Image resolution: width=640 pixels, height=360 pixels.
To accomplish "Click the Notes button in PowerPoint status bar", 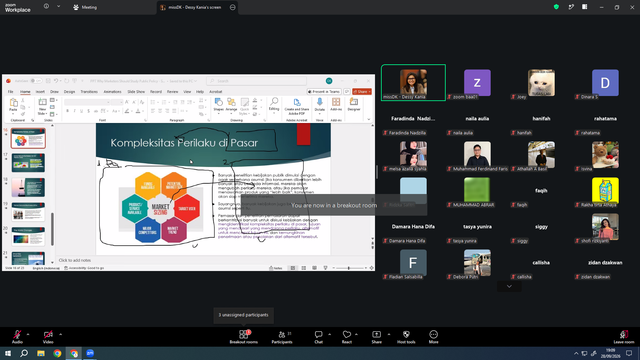I will (276, 268).
